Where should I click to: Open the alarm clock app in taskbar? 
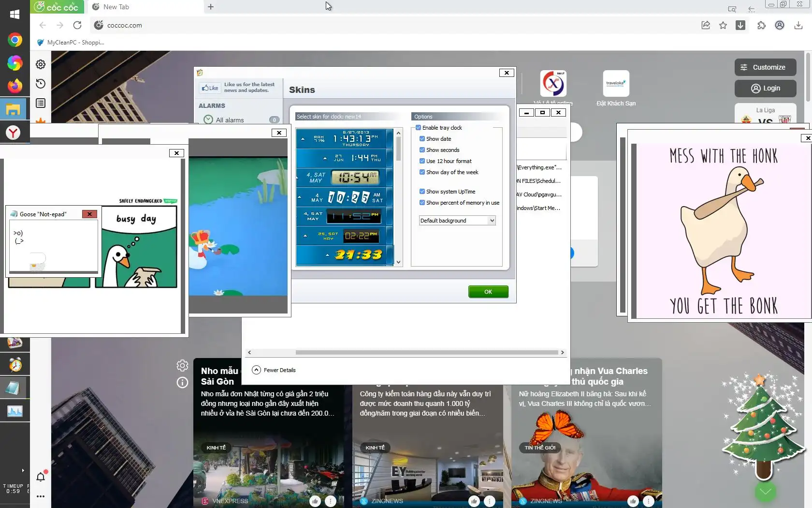click(x=15, y=365)
